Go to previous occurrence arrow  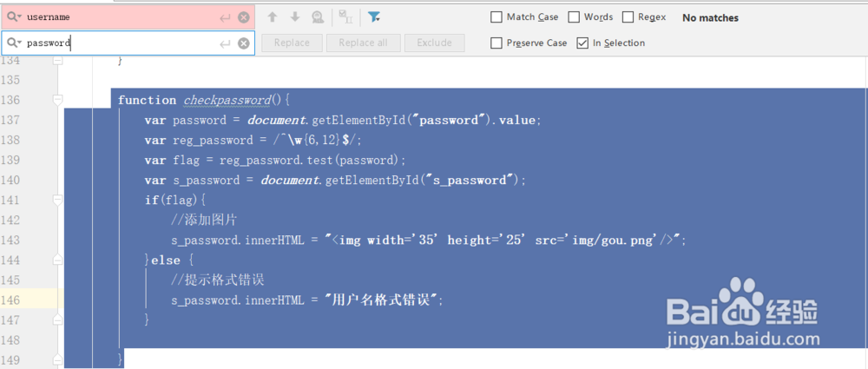click(272, 17)
